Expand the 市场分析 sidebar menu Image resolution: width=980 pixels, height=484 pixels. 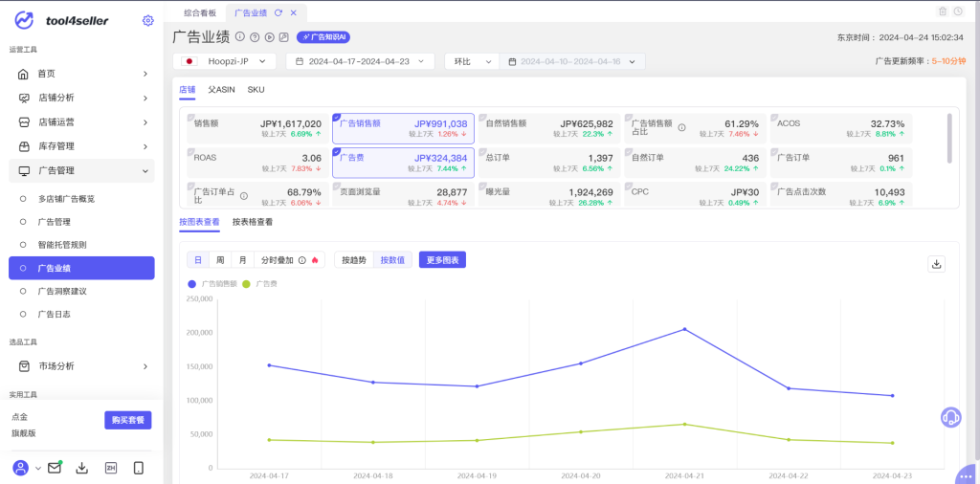(145, 366)
